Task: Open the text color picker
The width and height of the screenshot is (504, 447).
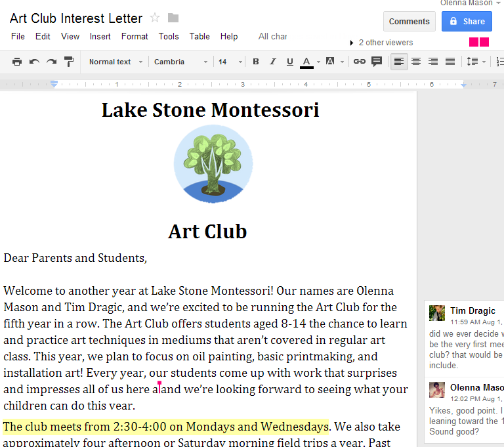Action: (307, 62)
